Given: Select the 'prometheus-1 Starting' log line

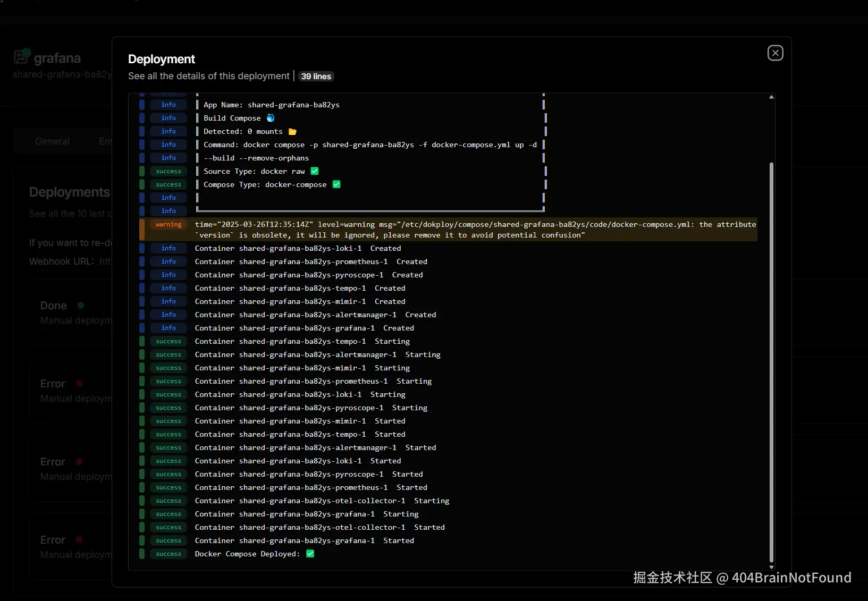Looking at the screenshot, I should (314, 381).
